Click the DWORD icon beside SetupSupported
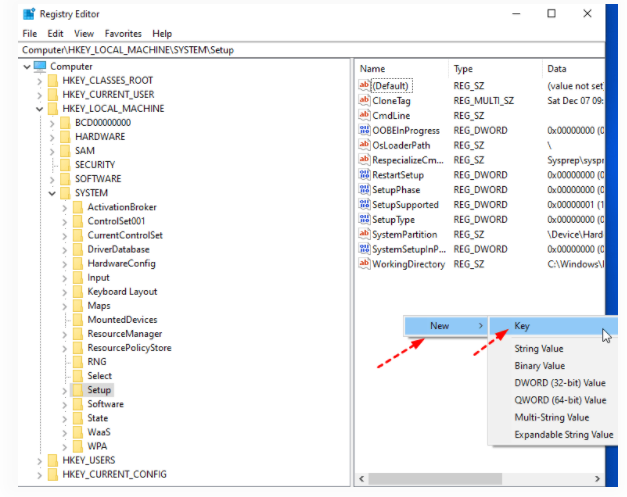 click(364, 204)
